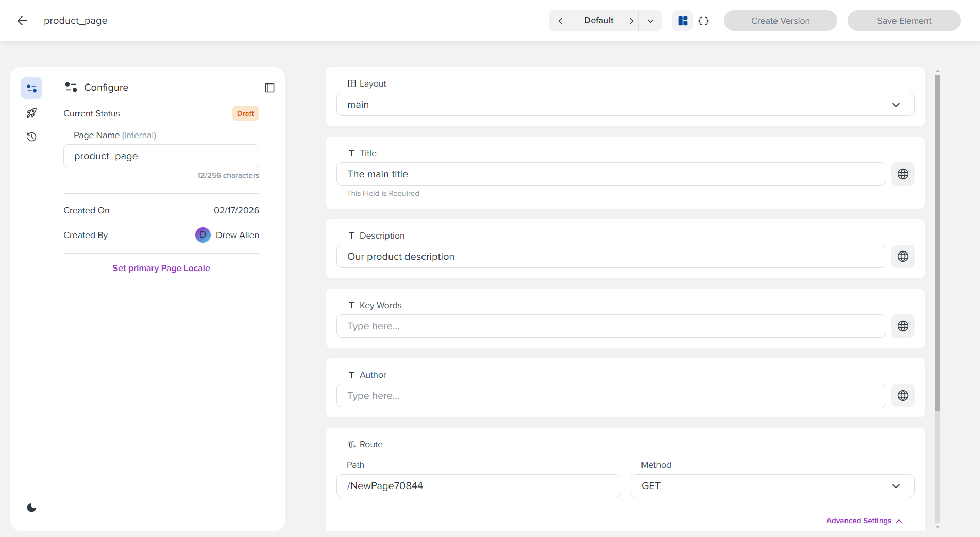Toggle dark mode with the moon icon

pyautogui.click(x=31, y=507)
